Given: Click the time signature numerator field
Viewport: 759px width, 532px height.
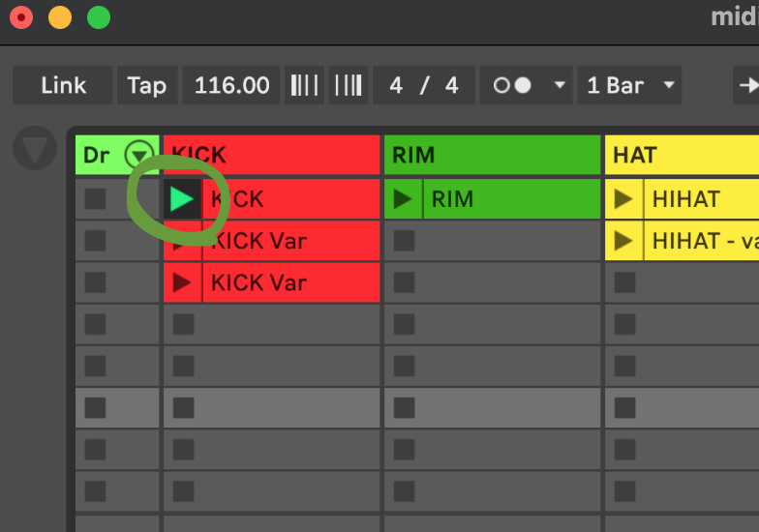Looking at the screenshot, I should (396, 85).
